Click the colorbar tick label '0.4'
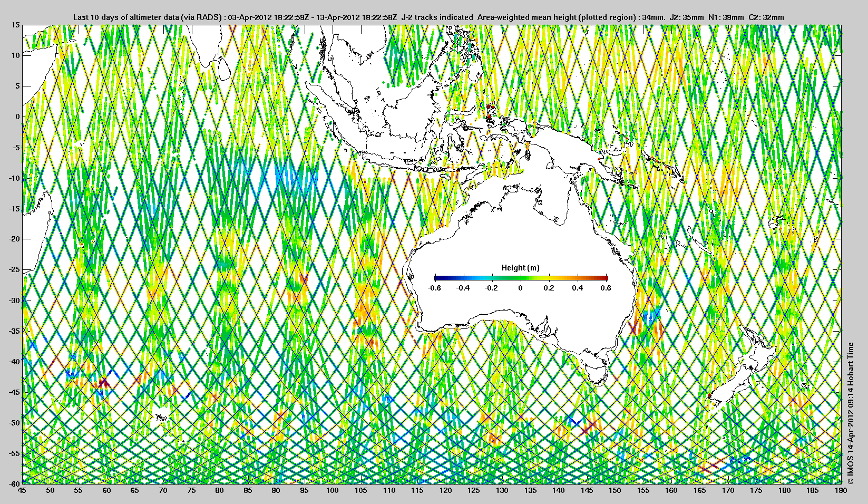Viewport: 868px width, 504px height. point(578,288)
